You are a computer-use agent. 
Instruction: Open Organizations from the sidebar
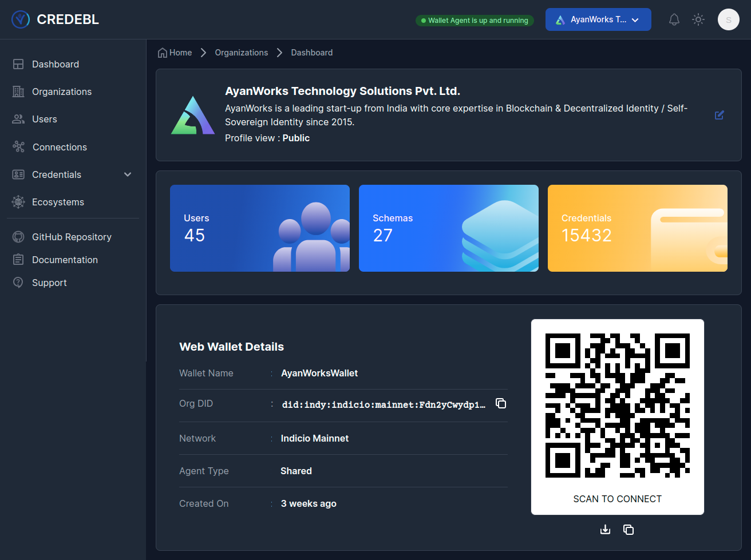point(61,92)
